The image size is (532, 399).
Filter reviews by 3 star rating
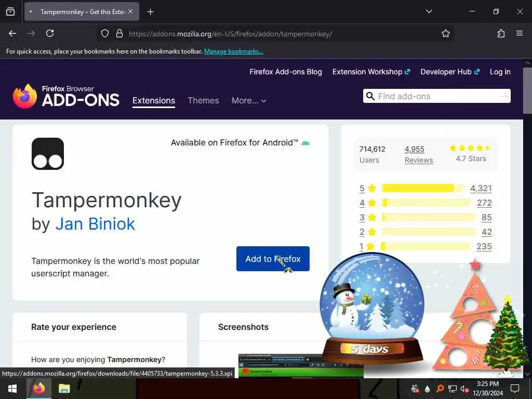[368, 218]
